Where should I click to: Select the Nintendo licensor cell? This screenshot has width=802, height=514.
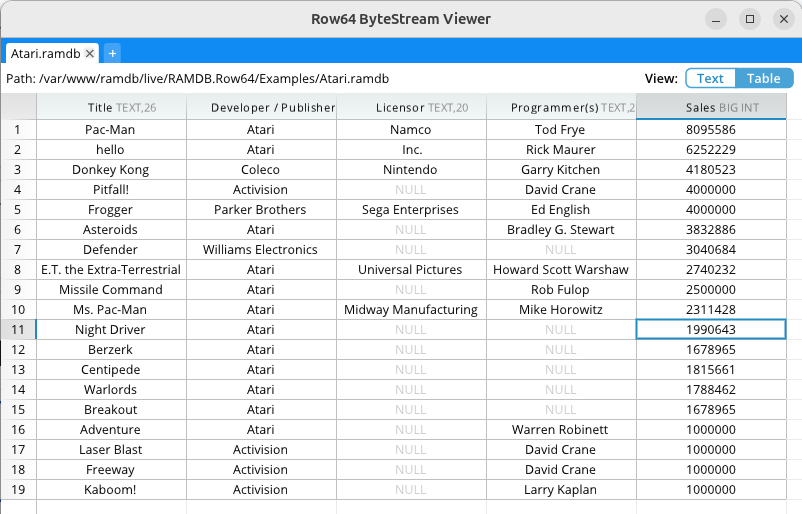tap(411, 169)
